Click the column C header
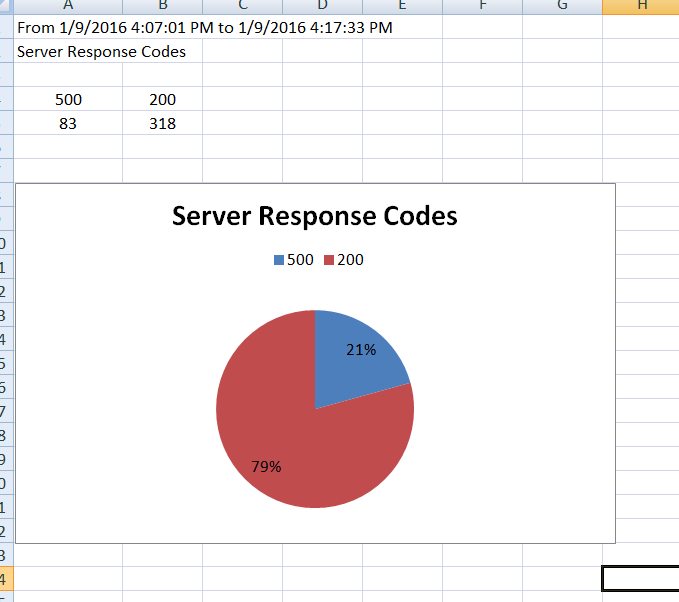 pos(242,6)
